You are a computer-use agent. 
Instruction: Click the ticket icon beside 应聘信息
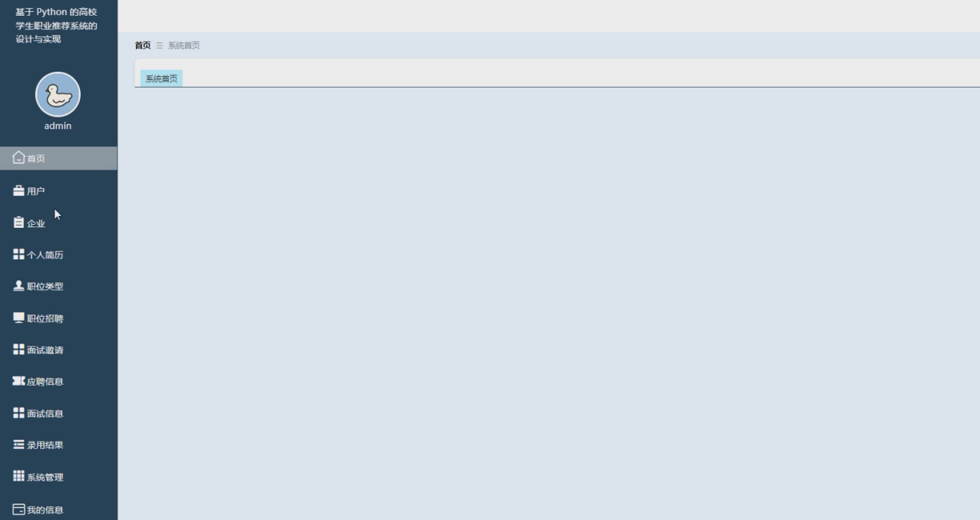[x=19, y=381]
